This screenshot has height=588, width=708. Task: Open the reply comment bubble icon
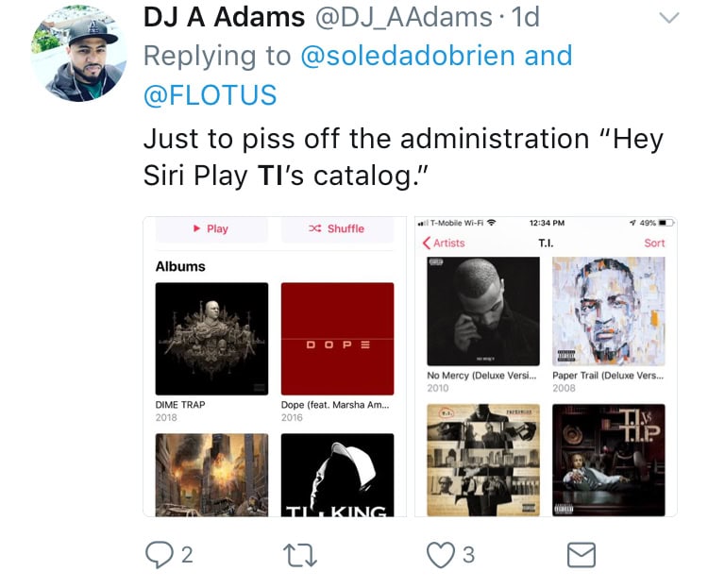point(159,555)
